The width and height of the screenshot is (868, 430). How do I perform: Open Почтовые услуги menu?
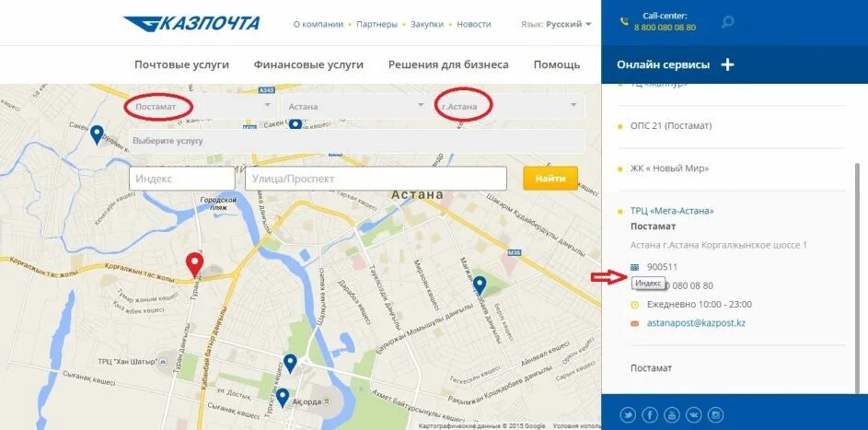(181, 64)
